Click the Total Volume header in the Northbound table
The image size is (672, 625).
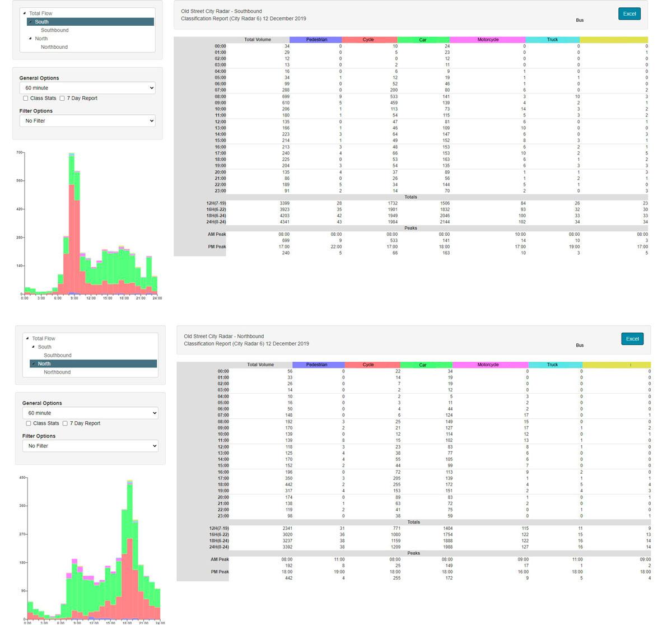click(260, 365)
